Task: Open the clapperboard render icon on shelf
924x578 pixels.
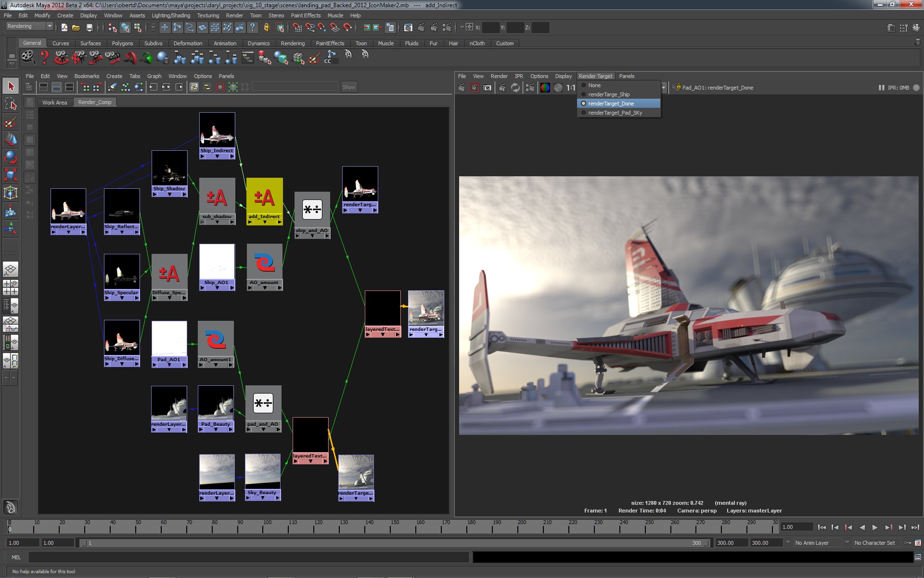Action: [28, 57]
